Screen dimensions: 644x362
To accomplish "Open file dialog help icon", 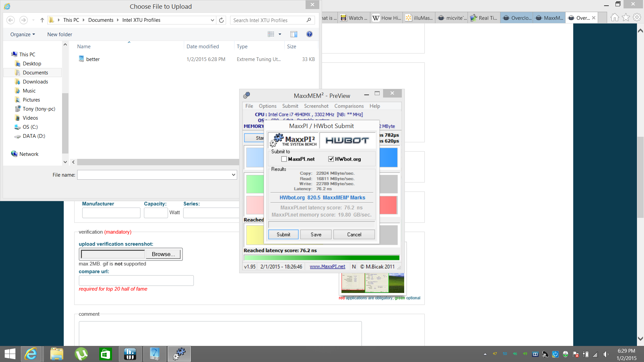I will tap(309, 34).
